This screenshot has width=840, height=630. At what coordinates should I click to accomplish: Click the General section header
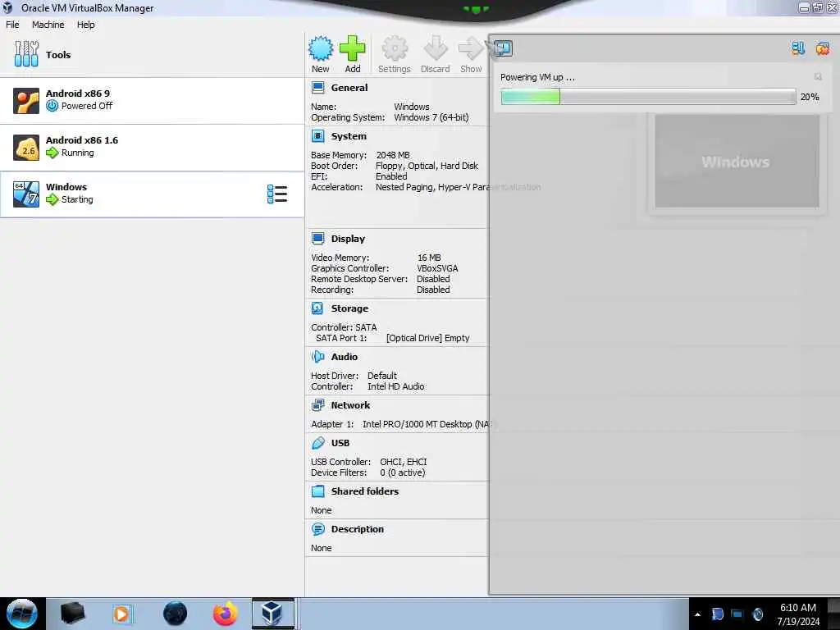pos(349,88)
